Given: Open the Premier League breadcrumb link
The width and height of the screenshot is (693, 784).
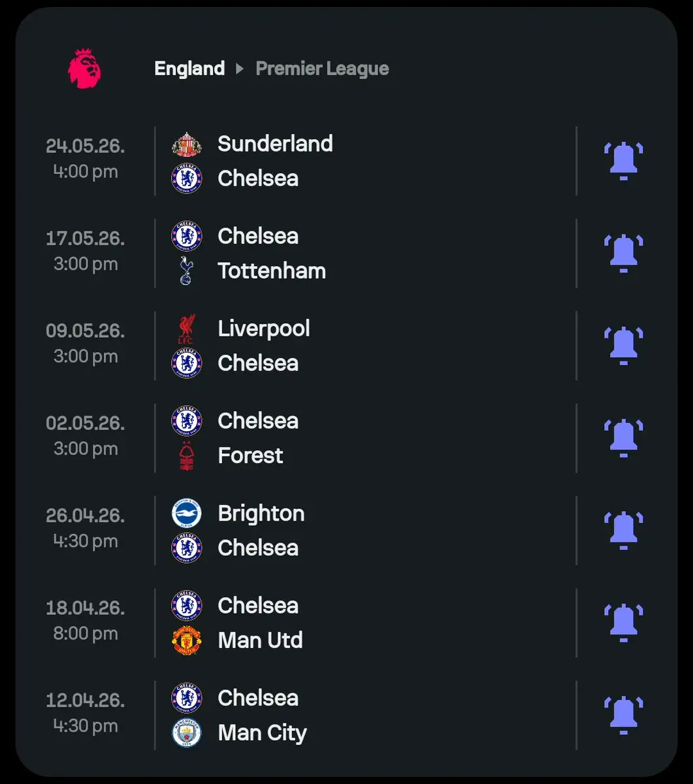Looking at the screenshot, I should [322, 69].
